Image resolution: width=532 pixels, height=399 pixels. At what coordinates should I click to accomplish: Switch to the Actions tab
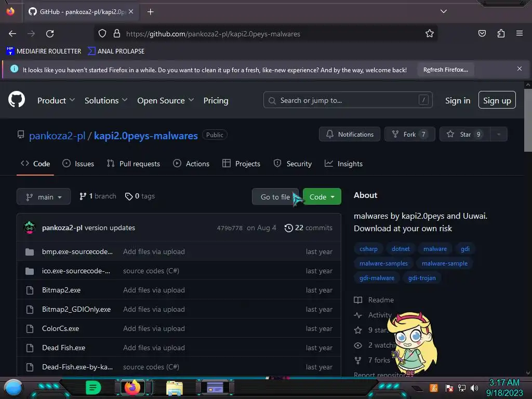pos(191,164)
